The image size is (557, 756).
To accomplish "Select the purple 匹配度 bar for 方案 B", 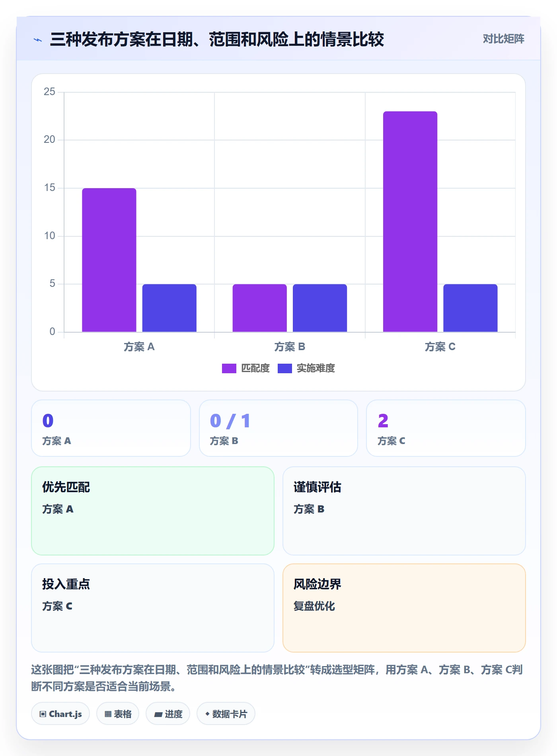I will (260, 308).
